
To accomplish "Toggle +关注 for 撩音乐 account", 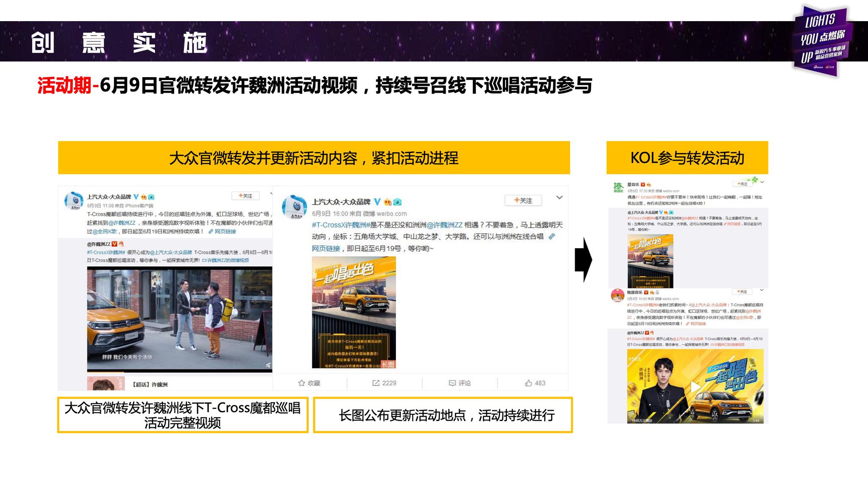I will (742, 184).
